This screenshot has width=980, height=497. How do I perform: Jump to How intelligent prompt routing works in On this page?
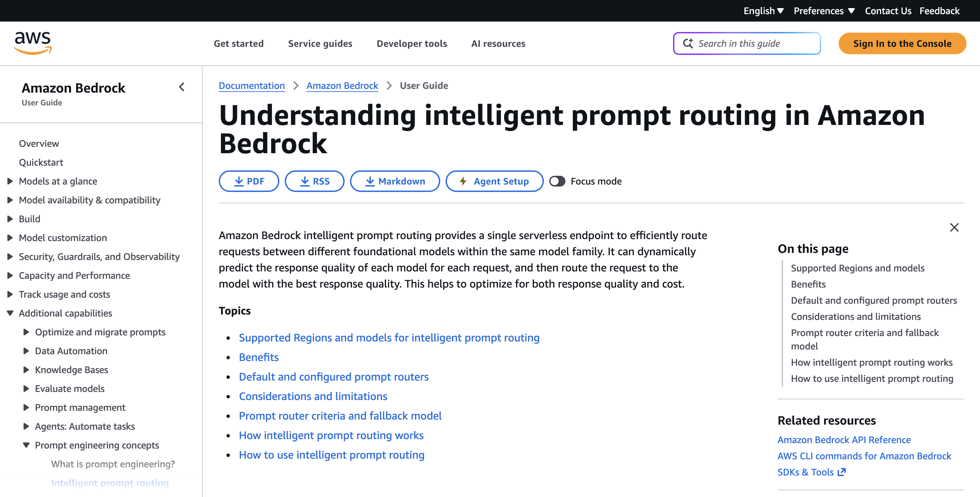pyautogui.click(x=872, y=362)
